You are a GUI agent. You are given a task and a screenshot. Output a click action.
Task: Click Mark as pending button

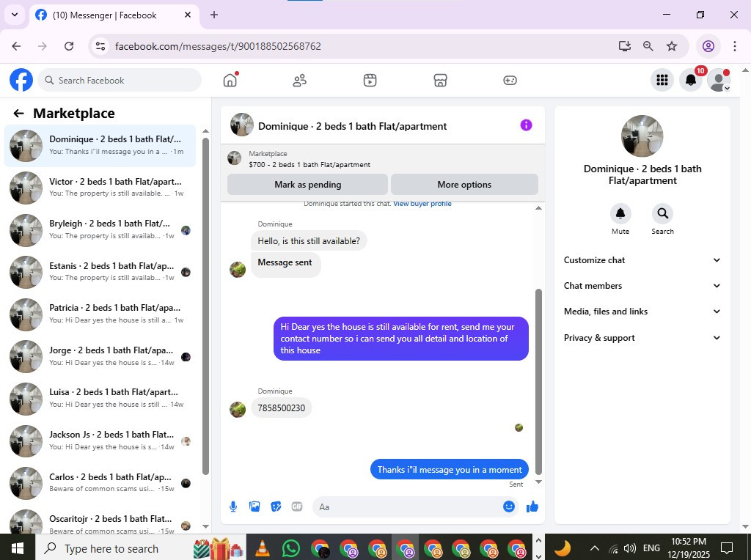click(307, 184)
